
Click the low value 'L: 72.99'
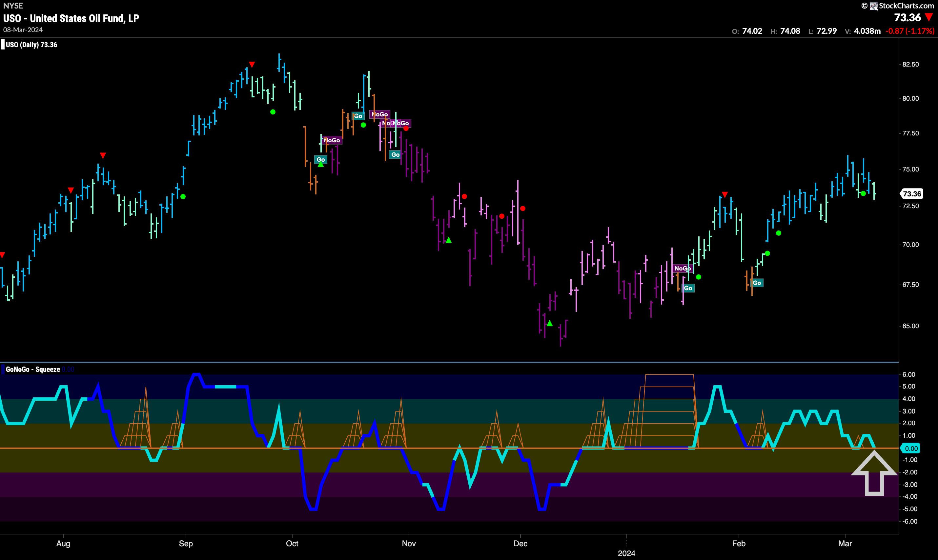tap(823, 31)
